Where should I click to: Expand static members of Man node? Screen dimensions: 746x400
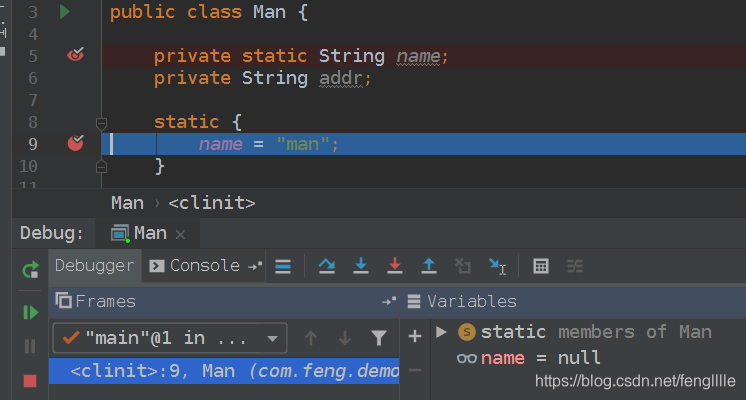[441, 332]
